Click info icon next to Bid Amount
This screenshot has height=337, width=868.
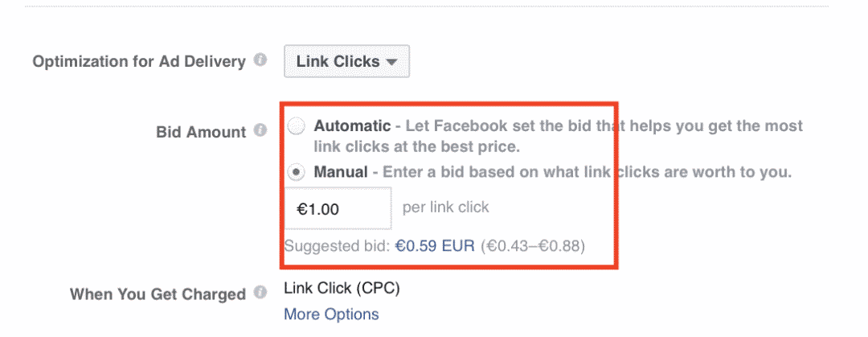coord(260,131)
